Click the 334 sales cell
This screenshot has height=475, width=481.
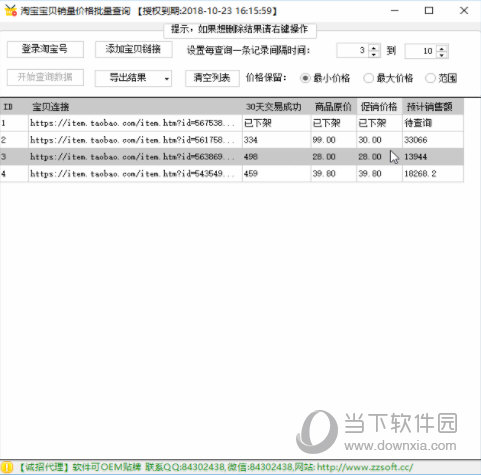click(277, 140)
